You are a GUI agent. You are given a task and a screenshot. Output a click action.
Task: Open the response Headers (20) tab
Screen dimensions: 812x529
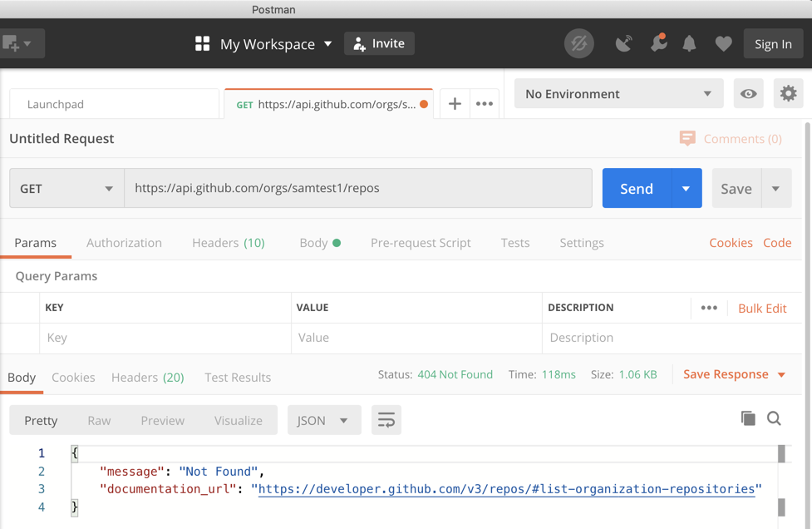pos(147,377)
